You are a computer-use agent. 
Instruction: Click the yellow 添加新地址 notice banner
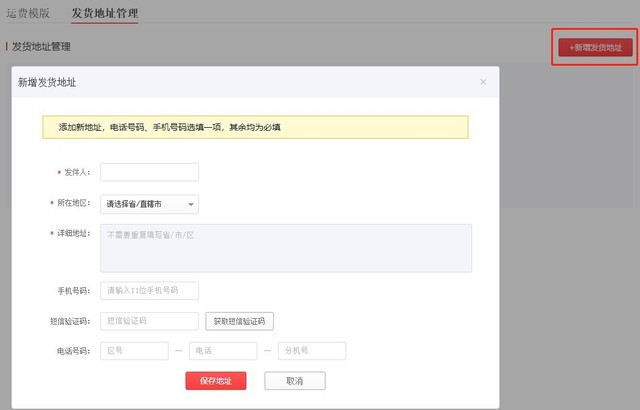click(254, 128)
